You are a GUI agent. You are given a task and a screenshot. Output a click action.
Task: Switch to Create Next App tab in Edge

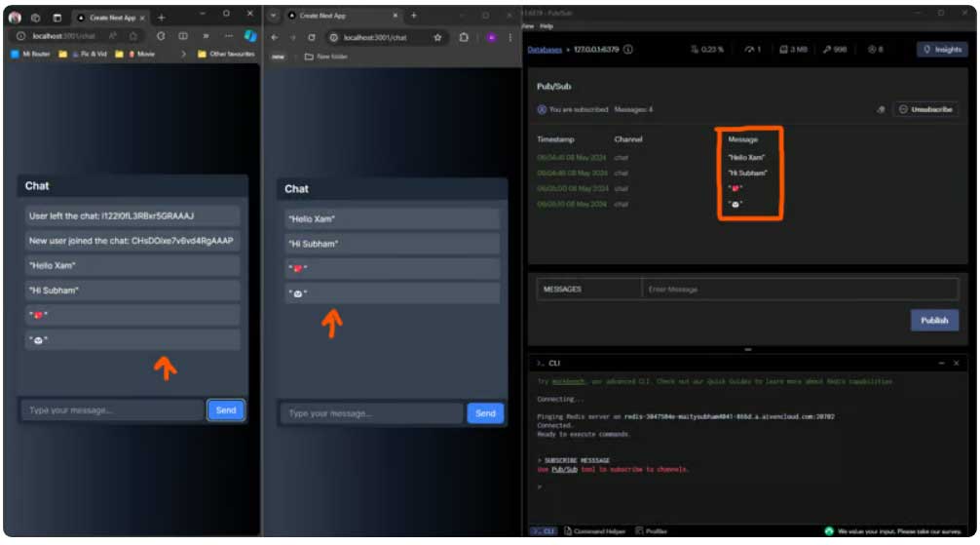click(x=110, y=18)
